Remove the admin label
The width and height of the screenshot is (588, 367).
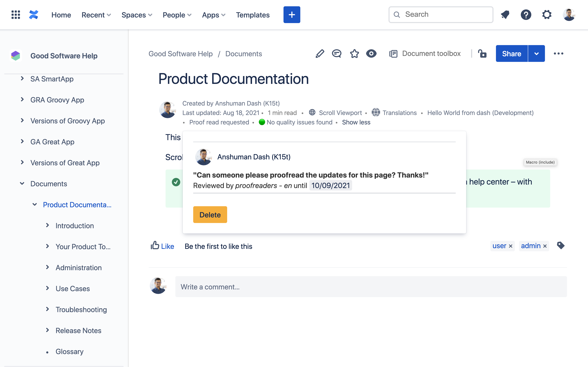coord(545,246)
